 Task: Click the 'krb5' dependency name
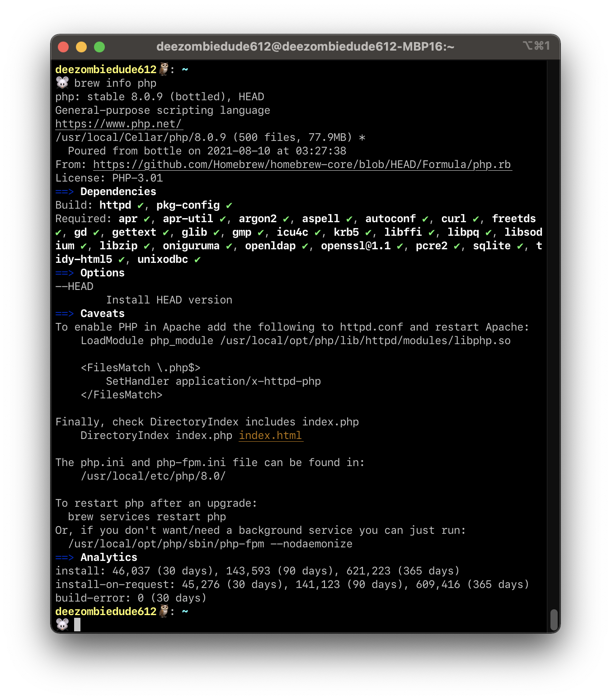(x=346, y=232)
